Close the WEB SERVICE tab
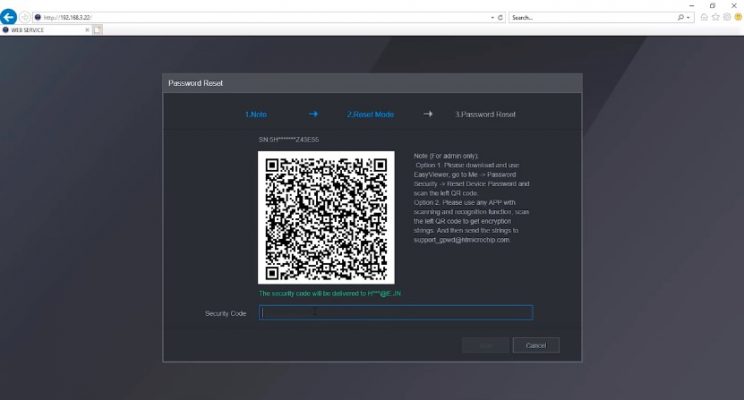 point(88,30)
